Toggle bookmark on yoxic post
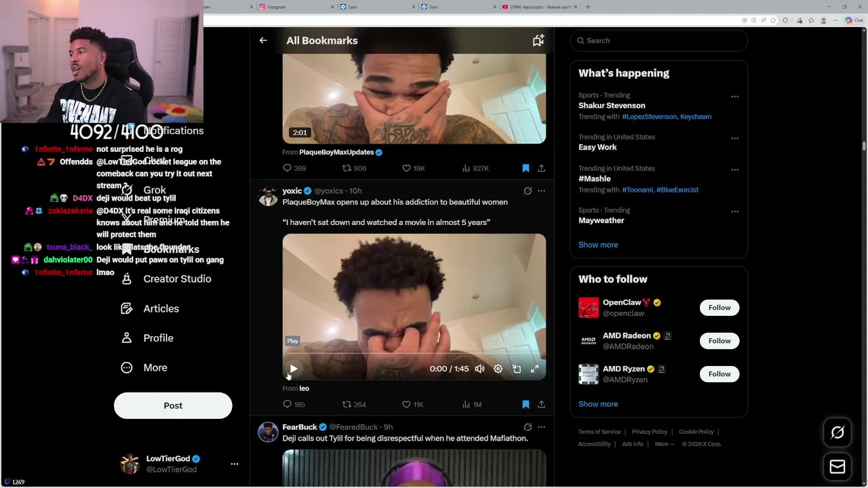Image resolution: width=868 pixels, height=488 pixels. pyautogui.click(x=526, y=404)
